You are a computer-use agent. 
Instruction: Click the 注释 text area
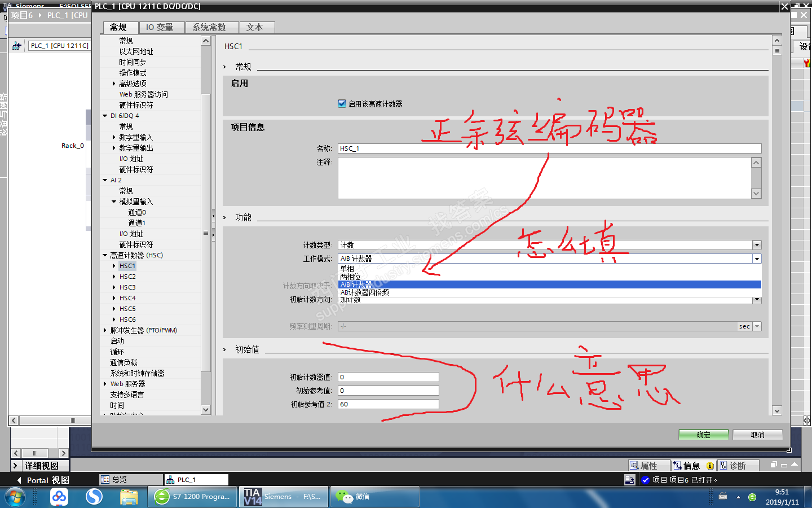(x=545, y=178)
